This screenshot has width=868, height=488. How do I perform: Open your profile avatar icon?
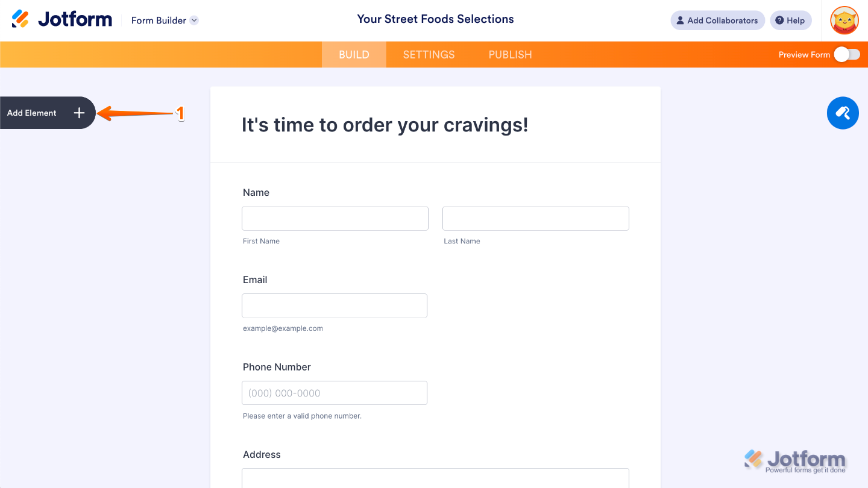pyautogui.click(x=844, y=20)
